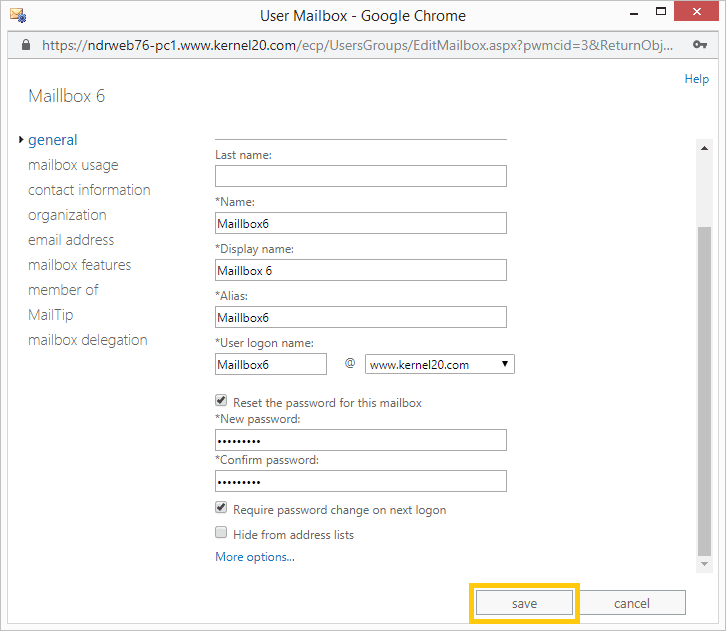The image size is (726, 631).
Task: Open the general section
Action: click(x=52, y=140)
